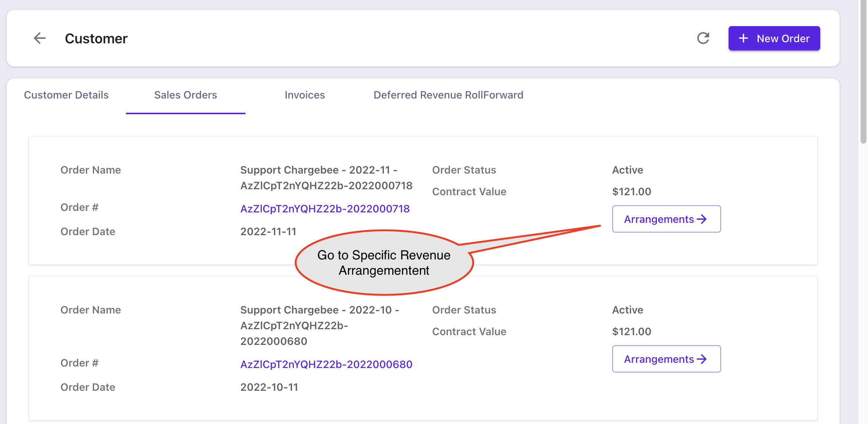
Task: Click the back arrow beside Customer
Action: (40, 38)
